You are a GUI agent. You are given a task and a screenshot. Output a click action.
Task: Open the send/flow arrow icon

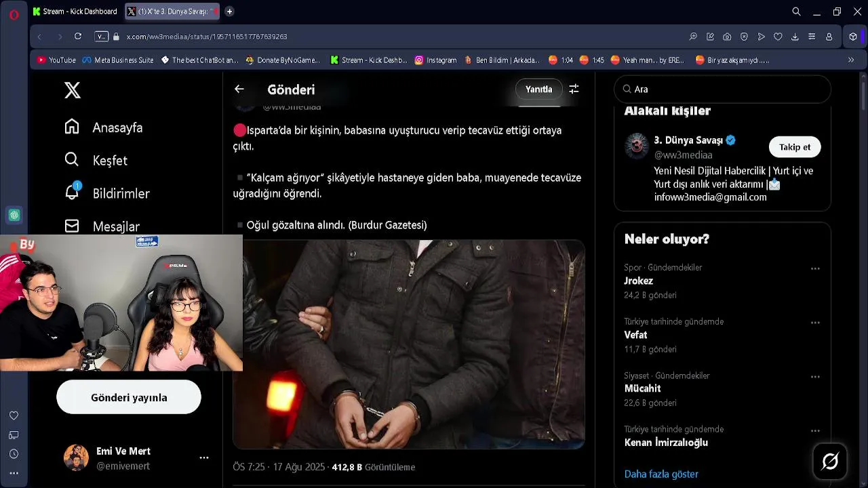[x=761, y=37]
